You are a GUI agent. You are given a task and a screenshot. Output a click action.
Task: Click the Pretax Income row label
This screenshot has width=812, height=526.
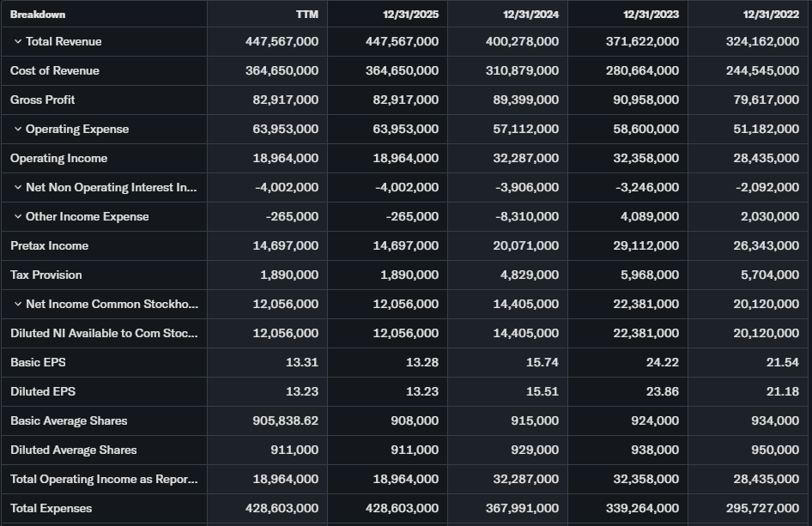pos(49,246)
